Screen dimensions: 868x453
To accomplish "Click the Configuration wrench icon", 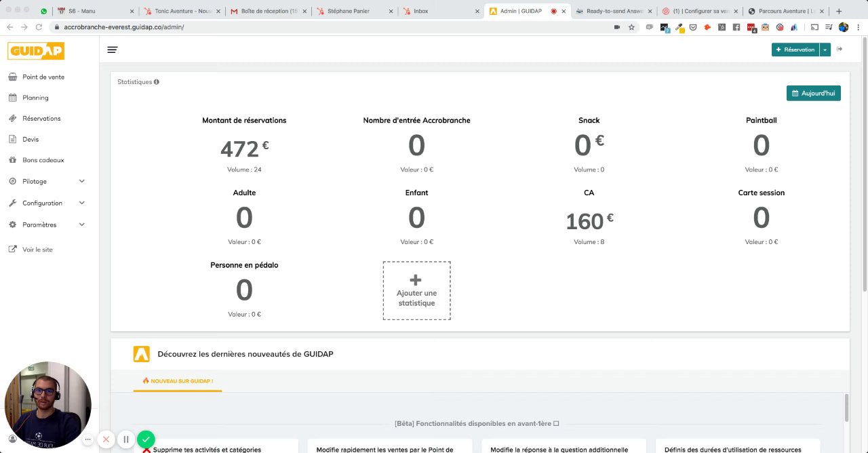I will click(12, 203).
